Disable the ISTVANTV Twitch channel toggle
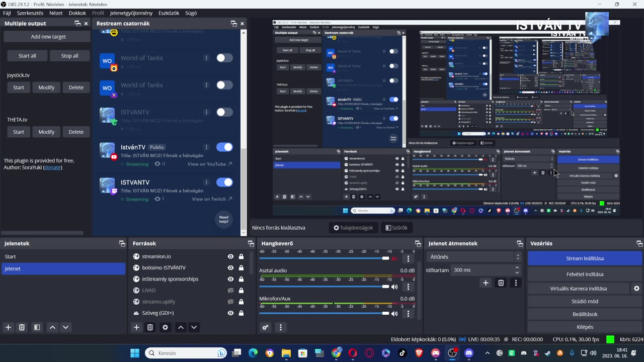 point(224,183)
